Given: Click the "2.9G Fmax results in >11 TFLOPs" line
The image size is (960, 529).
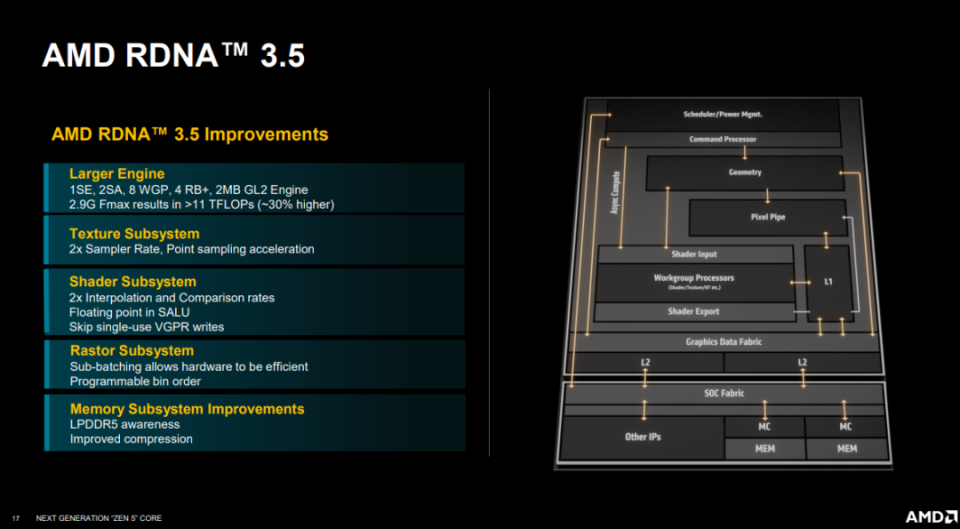Looking at the screenshot, I should (x=202, y=204).
